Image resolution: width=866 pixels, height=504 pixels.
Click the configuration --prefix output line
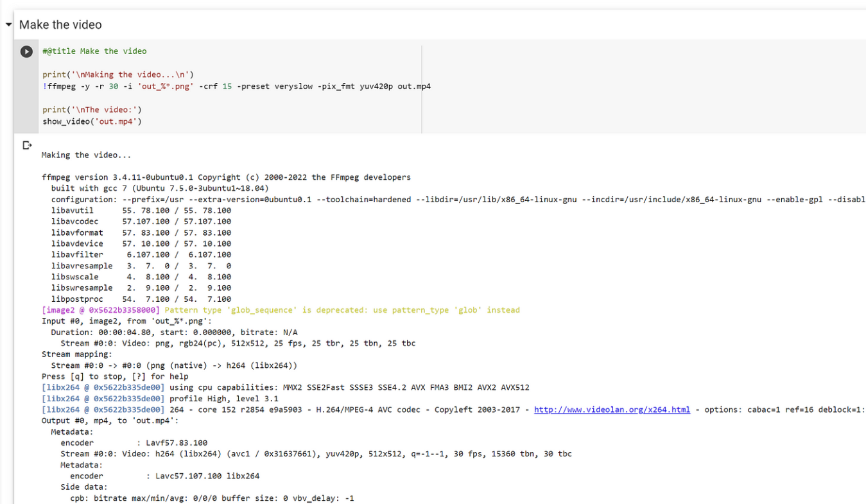458,200
